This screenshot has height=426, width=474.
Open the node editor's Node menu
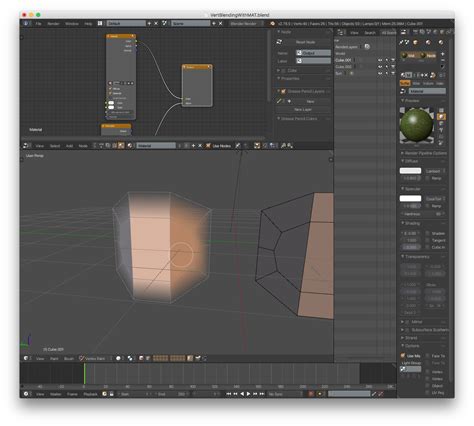(x=83, y=146)
